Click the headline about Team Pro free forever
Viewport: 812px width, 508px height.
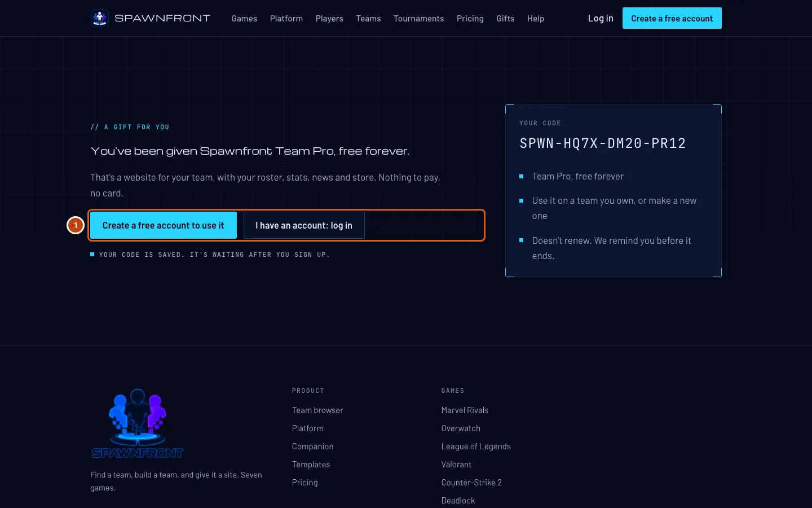click(250, 151)
